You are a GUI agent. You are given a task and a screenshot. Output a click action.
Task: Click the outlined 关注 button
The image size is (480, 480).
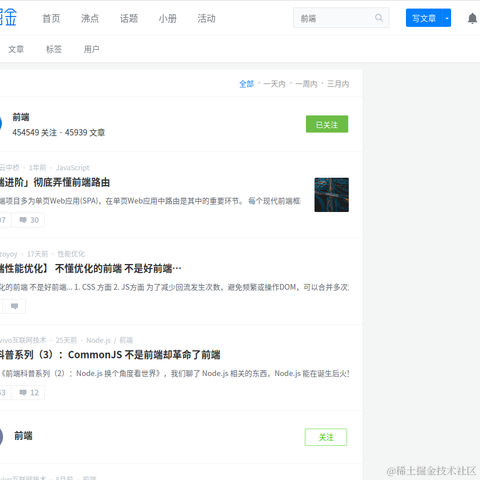326,437
